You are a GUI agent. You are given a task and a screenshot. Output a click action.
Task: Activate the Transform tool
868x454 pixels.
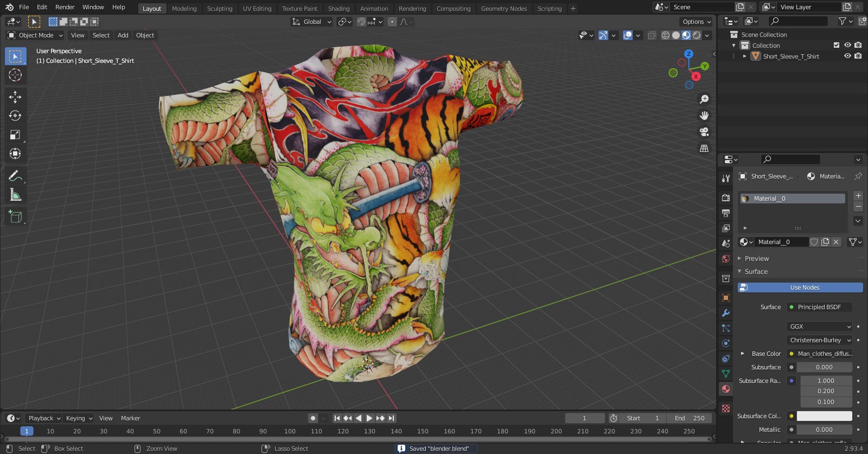(x=15, y=154)
